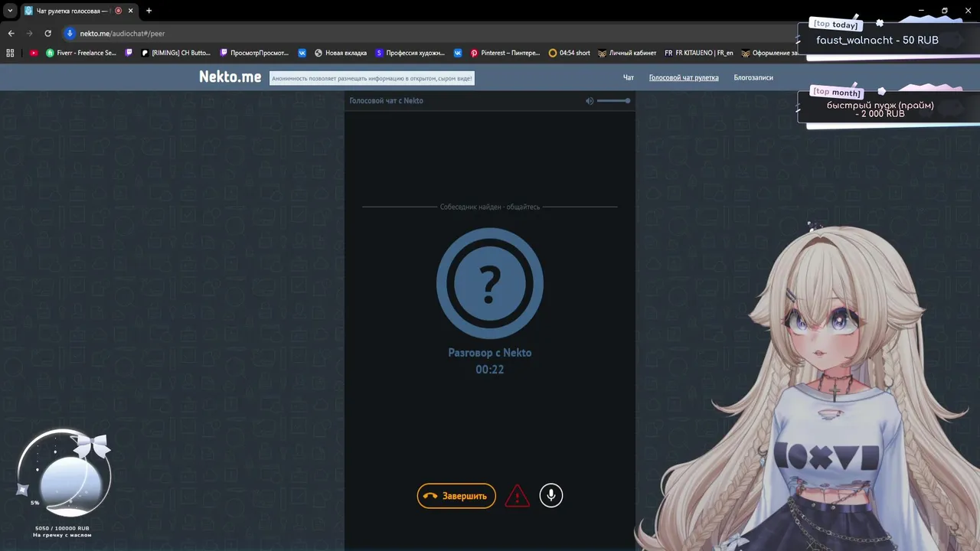Open the FR KITAUENO bookmark

(698, 53)
